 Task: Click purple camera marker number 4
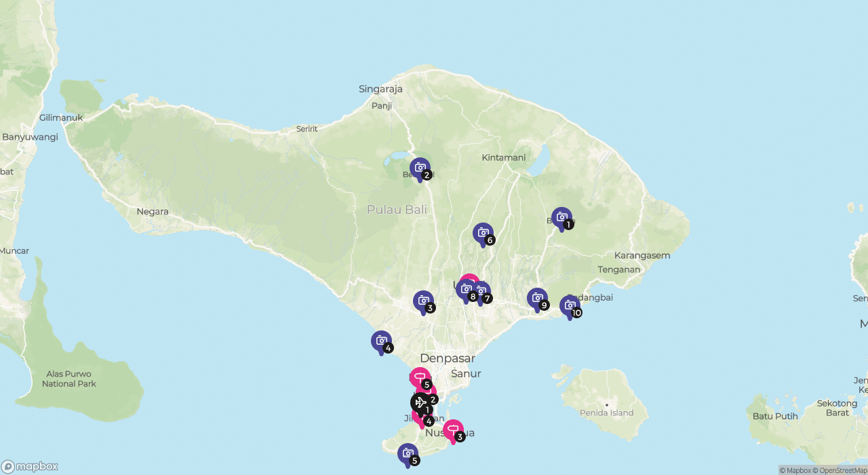coord(381,341)
